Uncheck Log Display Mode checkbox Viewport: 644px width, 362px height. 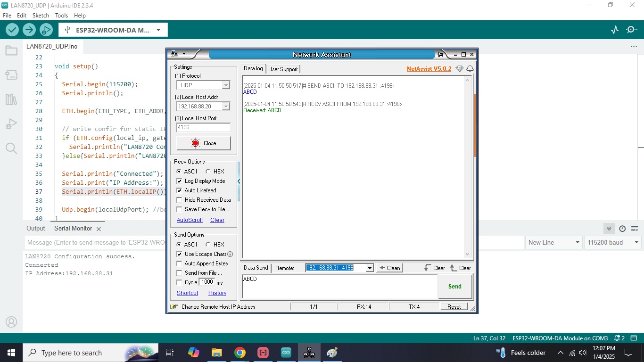[x=179, y=181]
